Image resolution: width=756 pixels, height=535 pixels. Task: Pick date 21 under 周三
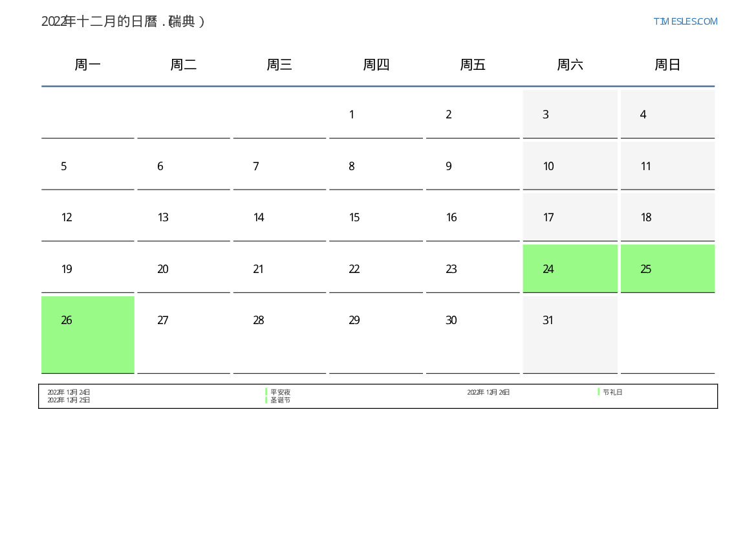(279, 269)
